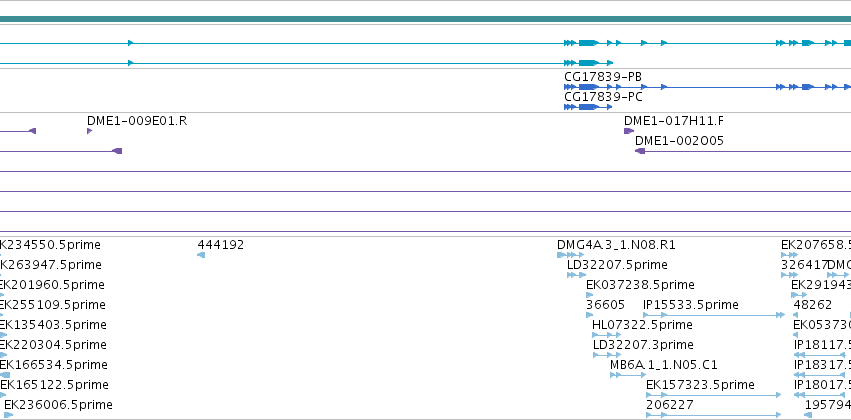Select the HL07322.5prime EST label

(643, 324)
